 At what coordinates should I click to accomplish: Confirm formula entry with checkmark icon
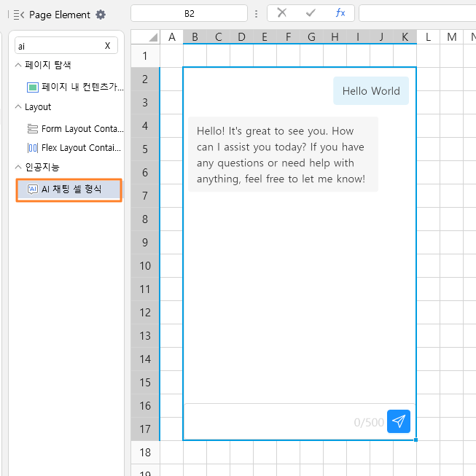pyautogui.click(x=311, y=13)
